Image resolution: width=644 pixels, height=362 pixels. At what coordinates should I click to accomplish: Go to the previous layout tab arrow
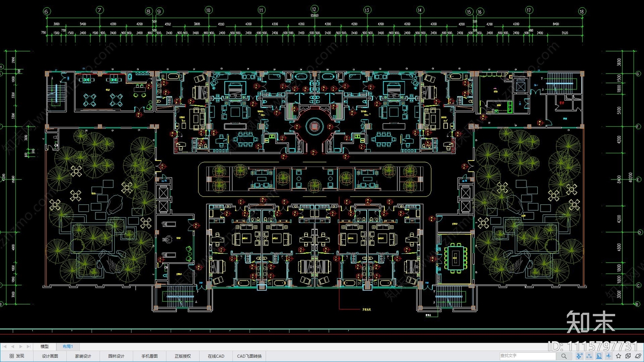pyautogui.click(x=12, y=346)
